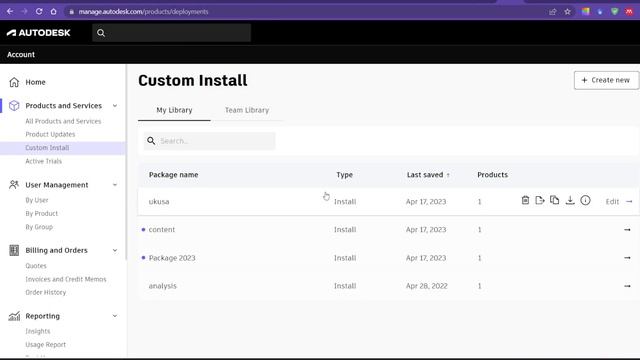Share ukusa package using the export icon
Viewport: 640px width, 360px height.
pyautogui.click(x=540, y=200)
